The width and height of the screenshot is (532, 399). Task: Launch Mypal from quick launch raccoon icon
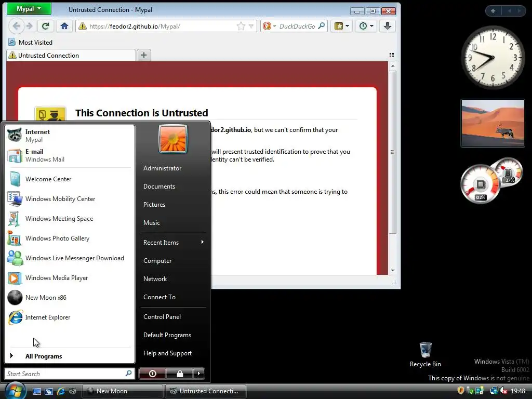73,391
